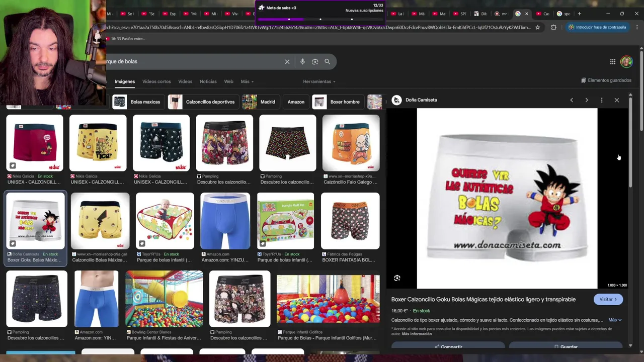Open the yellow Pikachu boxer thumbnail
Viewport: 644px width, 362px height.
point(98,143)
